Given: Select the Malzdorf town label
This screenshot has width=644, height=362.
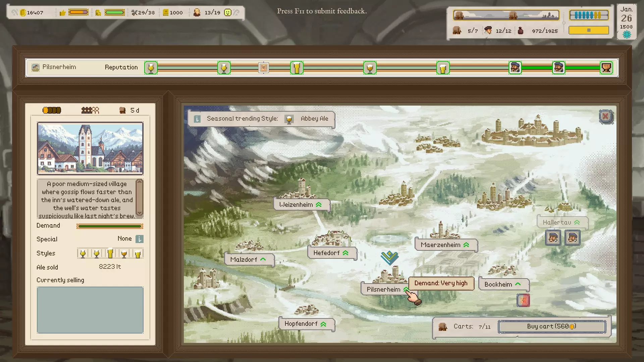Looking at the screenshot, I should click(244, 260).
